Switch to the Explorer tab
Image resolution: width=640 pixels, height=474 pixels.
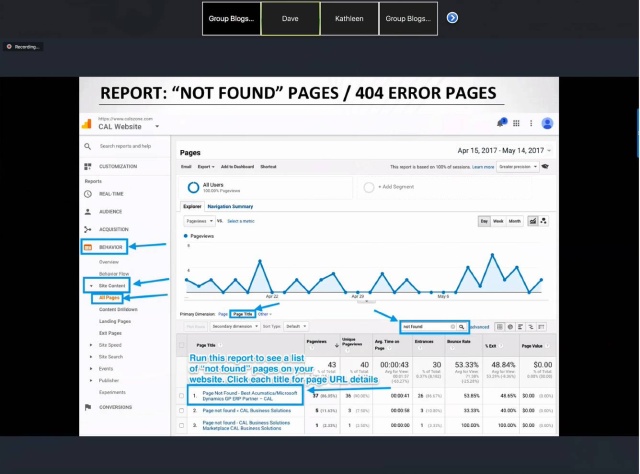192,206
